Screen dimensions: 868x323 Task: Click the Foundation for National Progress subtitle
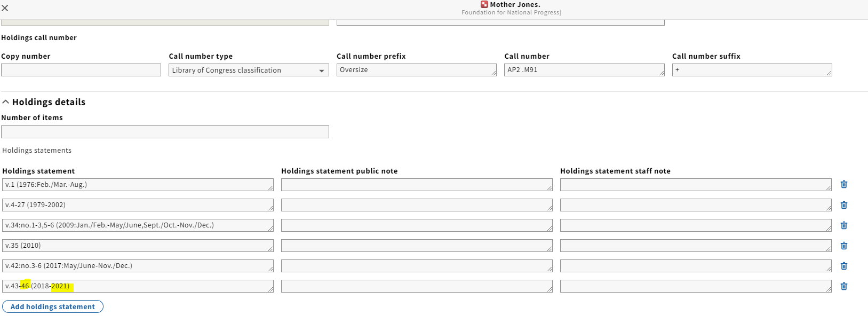(x=511, y=12)
